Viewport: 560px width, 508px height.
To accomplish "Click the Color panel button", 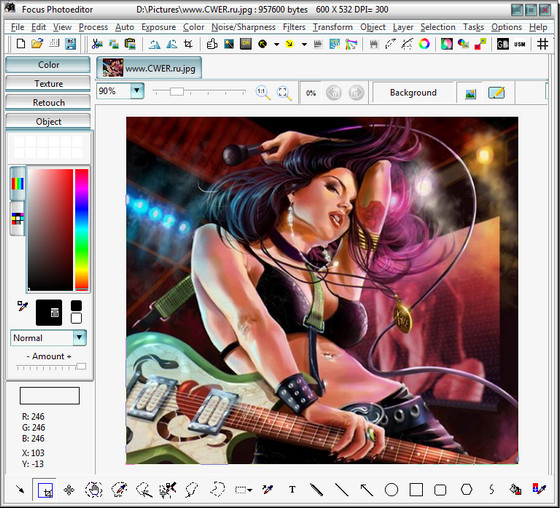I will pos(48,65).
